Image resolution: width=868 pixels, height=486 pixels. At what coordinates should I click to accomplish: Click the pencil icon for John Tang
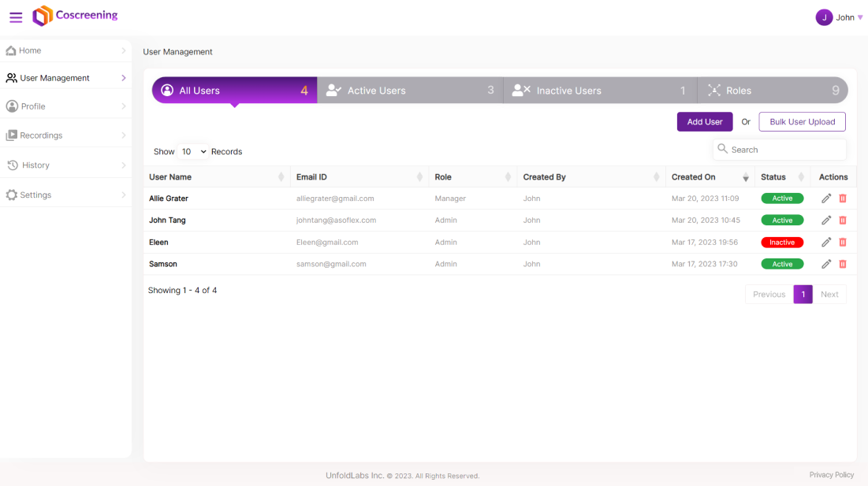[826, 221]
